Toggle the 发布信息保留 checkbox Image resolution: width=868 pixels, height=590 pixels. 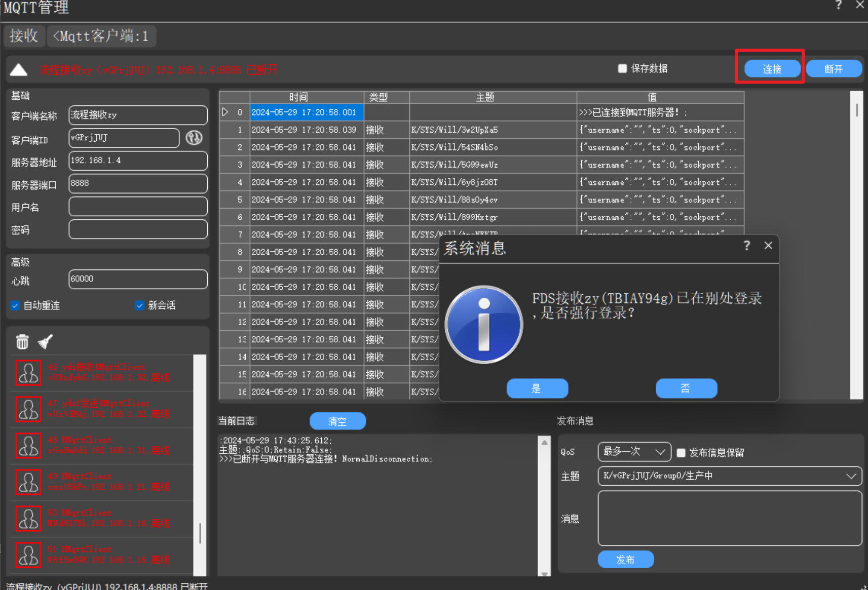click(x=681, y=453)
